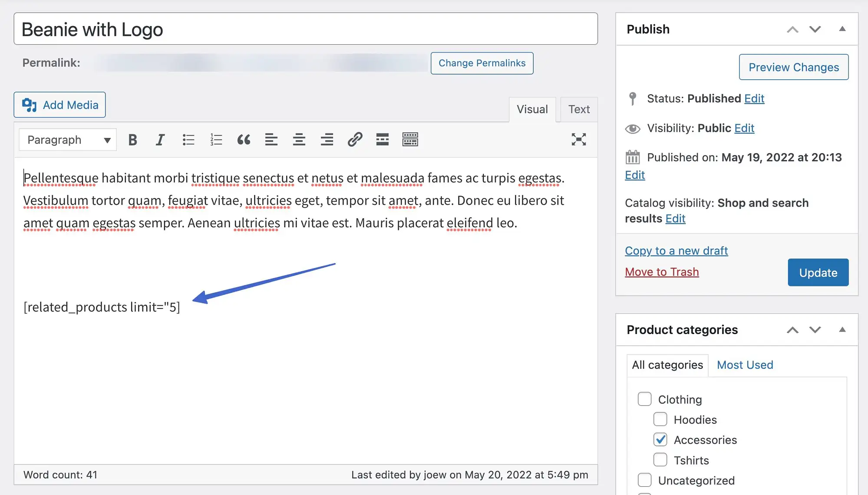Toggle fullscreen editor mode
This screenshot has width=868, height=495.
tap(578, 139)
